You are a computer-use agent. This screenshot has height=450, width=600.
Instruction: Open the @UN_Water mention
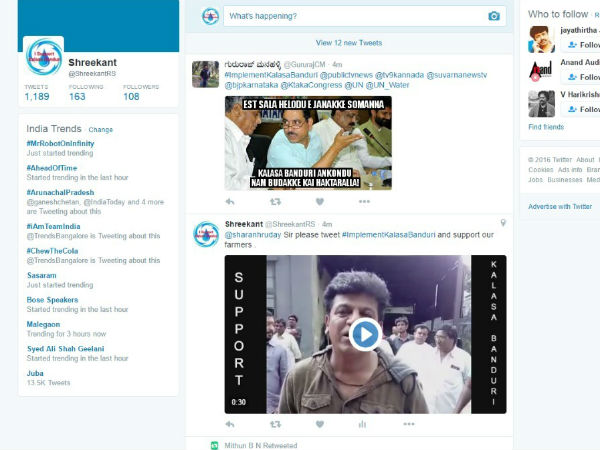coord(387,85)
